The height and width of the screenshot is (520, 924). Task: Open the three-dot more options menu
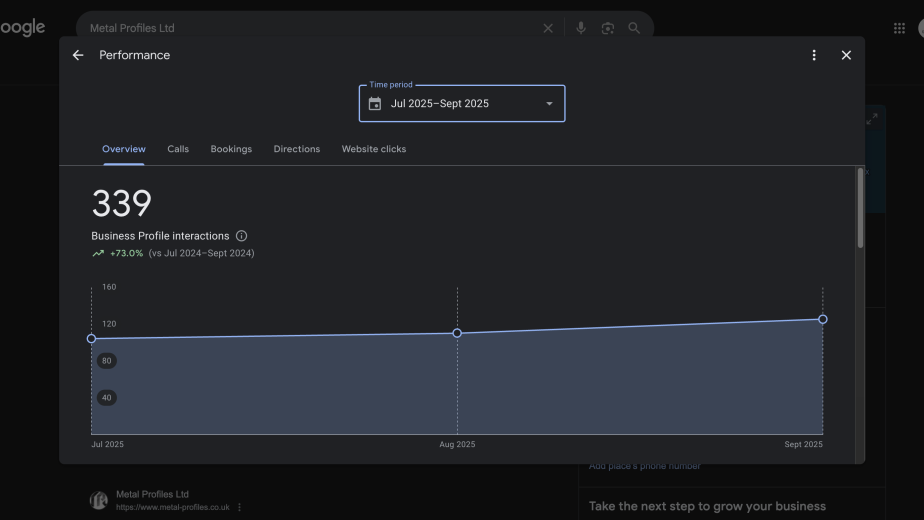[x=814, y=55]
